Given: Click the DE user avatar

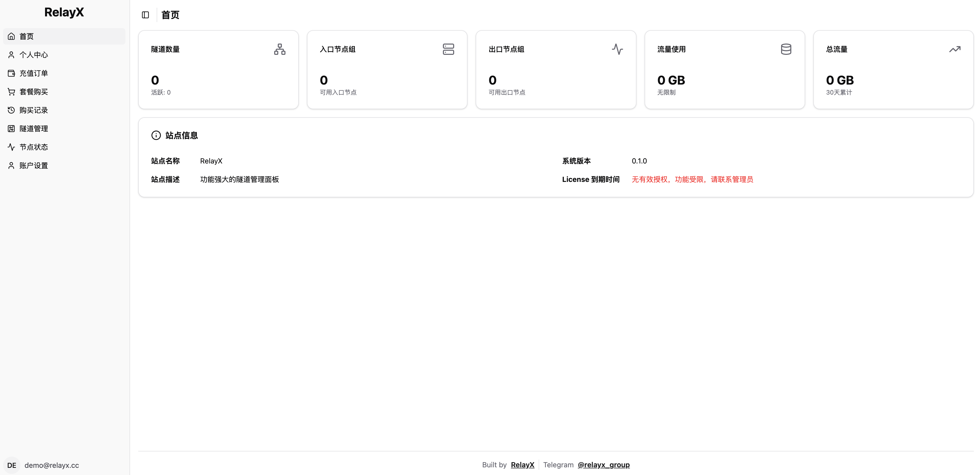Looking at the screenshot, I should (x=12, y=465).
